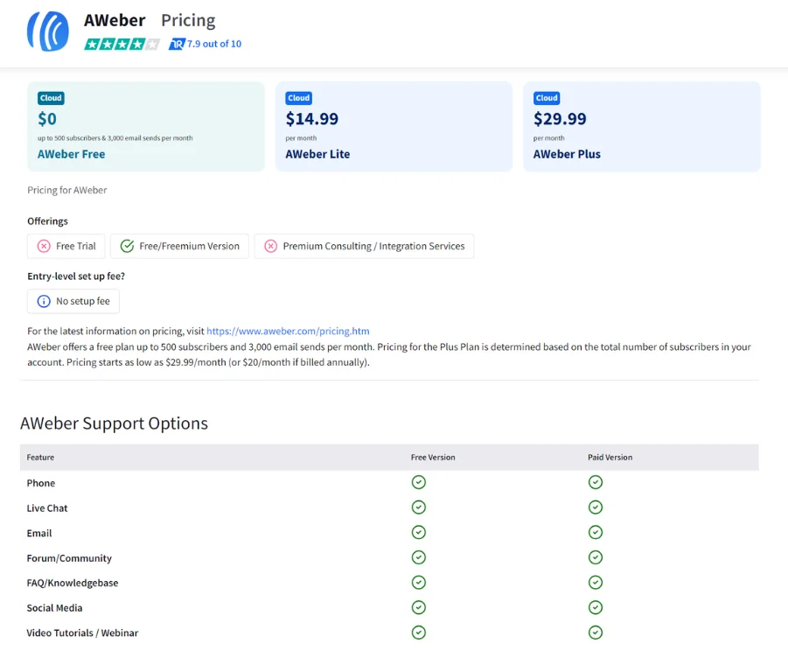Click the TrustRadius TR badge icon
This screenshot has width=788, height=672.
point(177,45)
